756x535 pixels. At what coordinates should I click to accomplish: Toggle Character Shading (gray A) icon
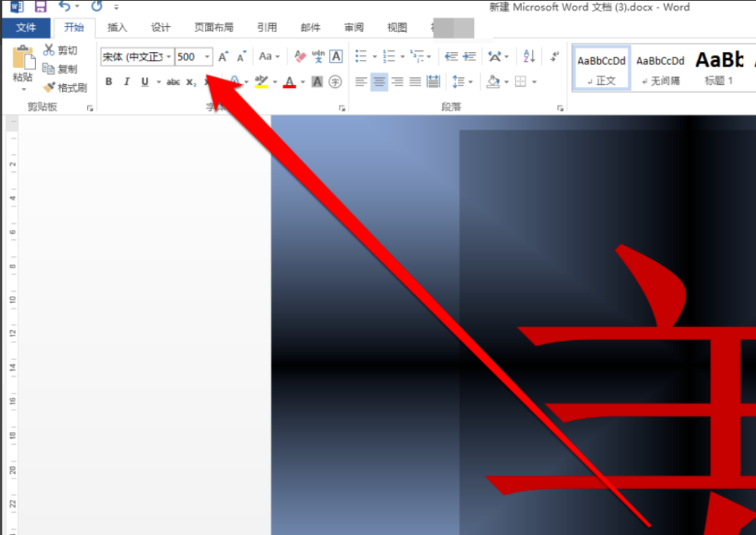317,82
